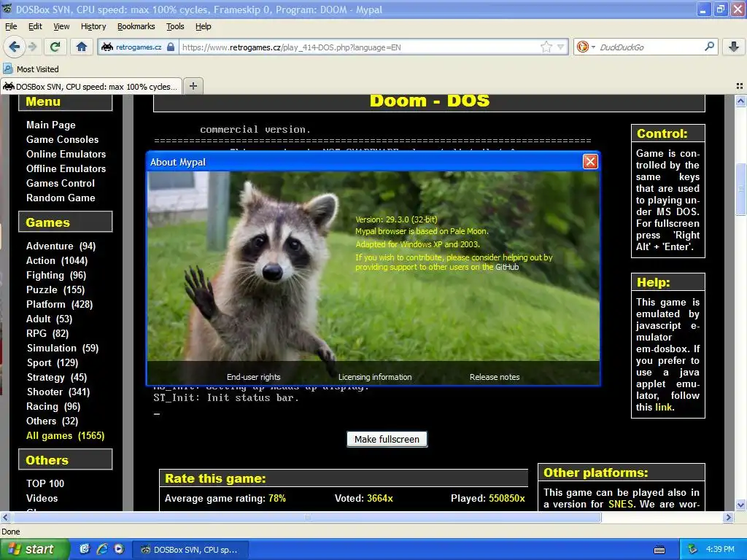The width and height of the screenshot is (747, 560).
Task: Open the Help menu
Action: (203, 26)
